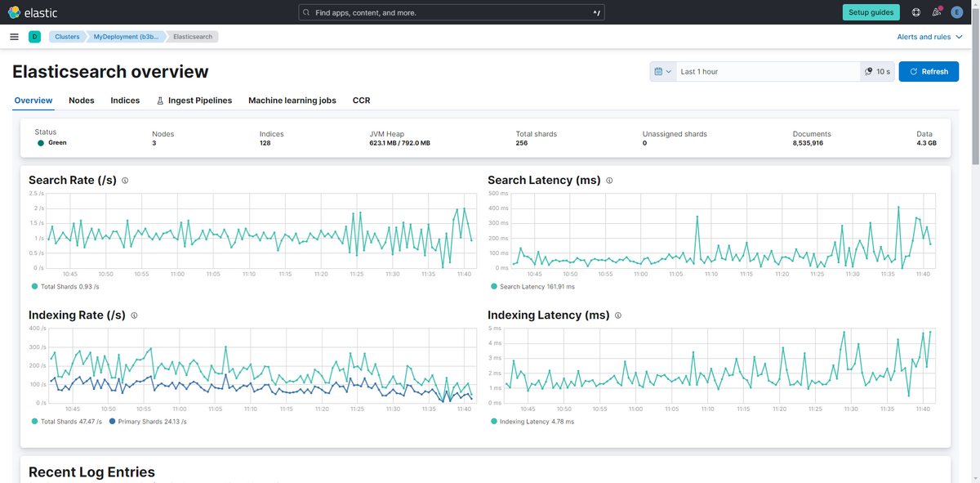Open the navigation hamburger menu

tap(14, 36)
